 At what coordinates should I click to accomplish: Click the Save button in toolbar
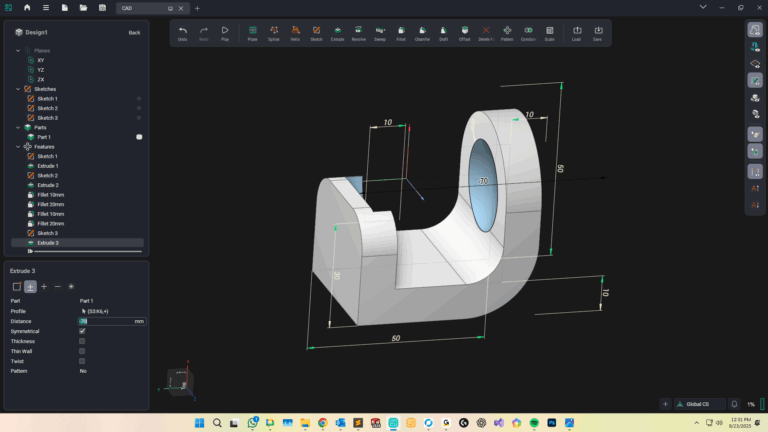click(x=598, y=33)
